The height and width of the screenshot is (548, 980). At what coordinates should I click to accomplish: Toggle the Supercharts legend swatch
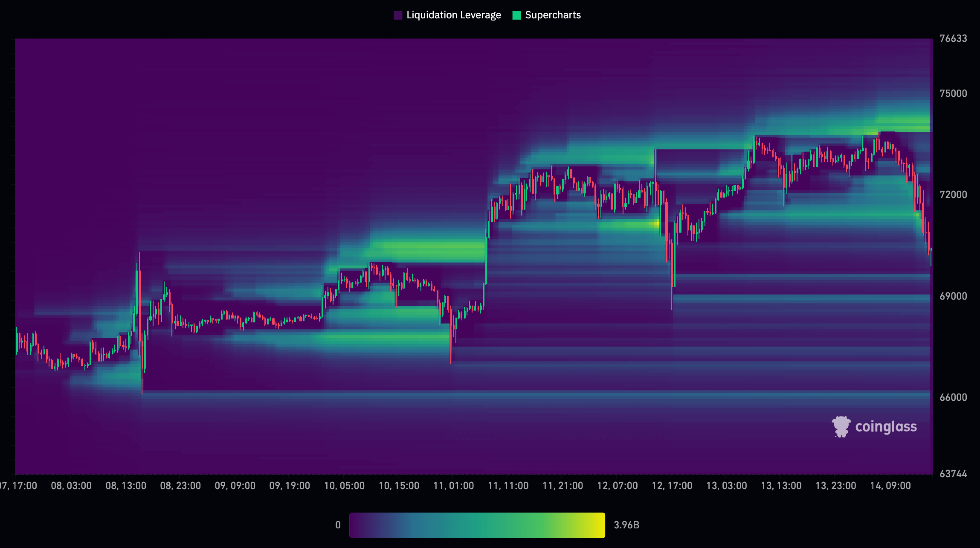coord(516,15)
